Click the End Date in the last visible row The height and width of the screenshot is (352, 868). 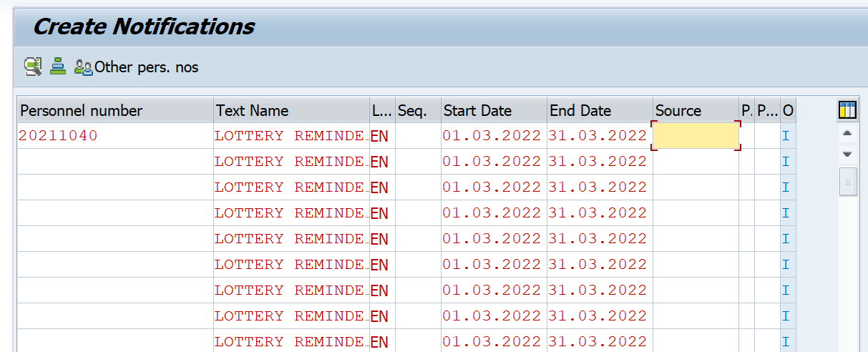pyautogui.click(x=600, y=341)
